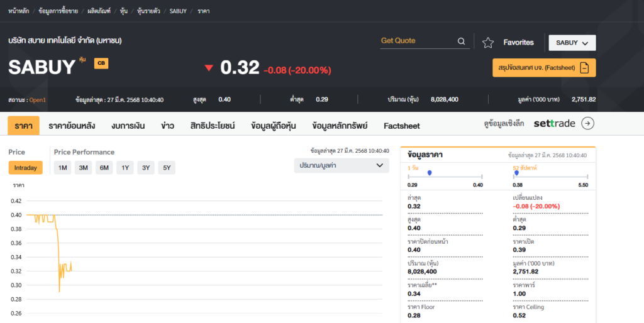Click the settrade circled arrow icon
The height and width of the screenshot is (323, 644).
587,123
